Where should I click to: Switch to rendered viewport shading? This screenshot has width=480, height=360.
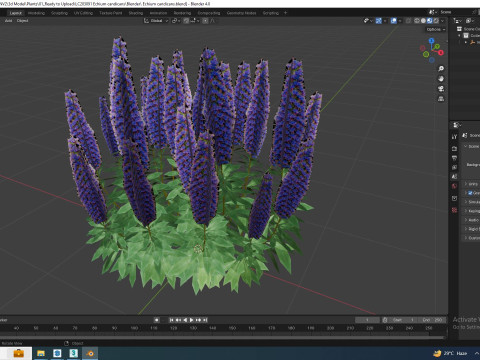436,21
